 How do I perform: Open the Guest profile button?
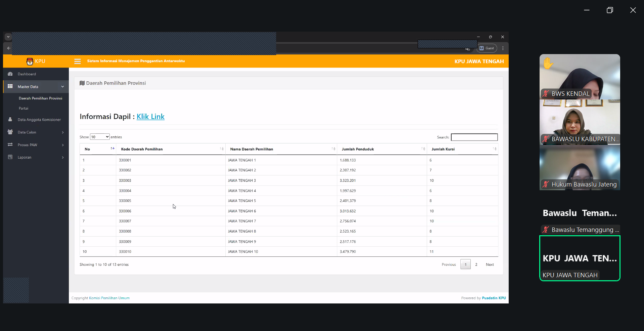[487, 48]
